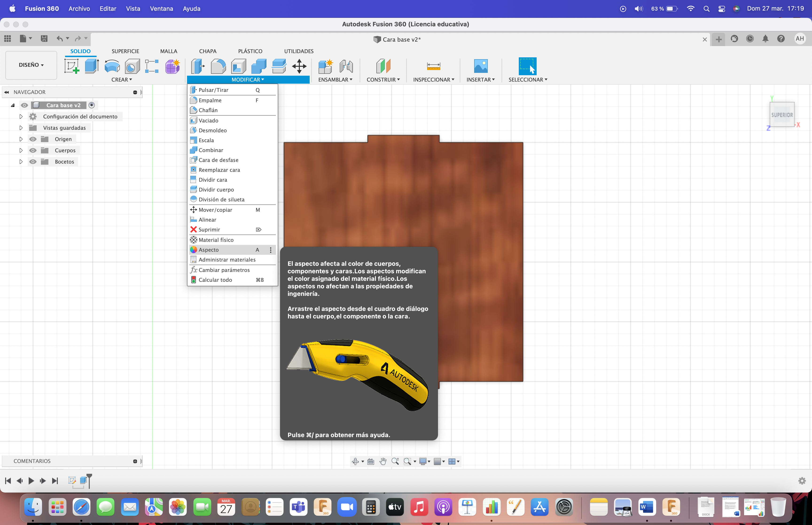This screenshot has width=812, height=525.
Task: Toggle visibility of Bocetos folder
Action: pyautogui.click(x=33, y=162)
